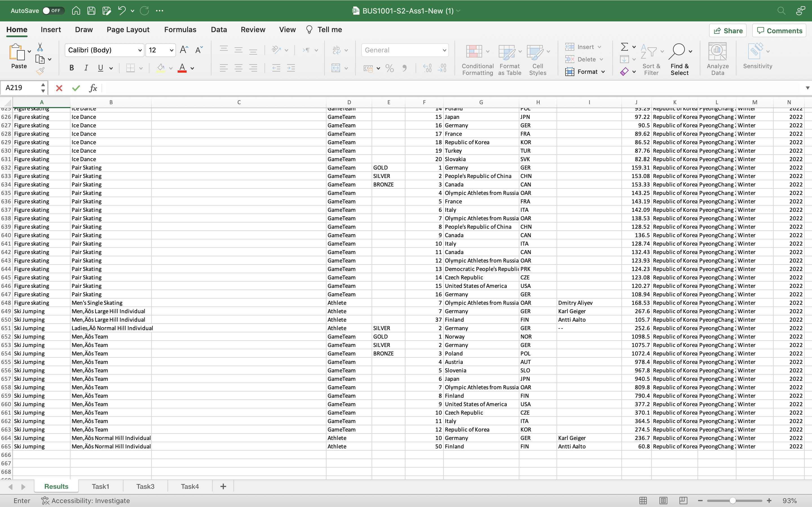
Task: Click the Format Painter brush icon
Action: tap(40, 71)
